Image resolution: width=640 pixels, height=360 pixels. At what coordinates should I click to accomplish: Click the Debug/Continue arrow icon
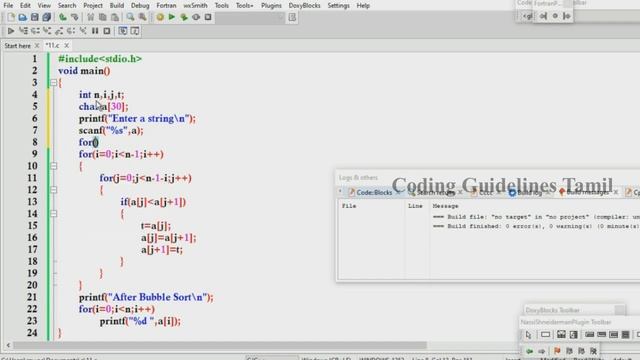[x=11, y=31]
